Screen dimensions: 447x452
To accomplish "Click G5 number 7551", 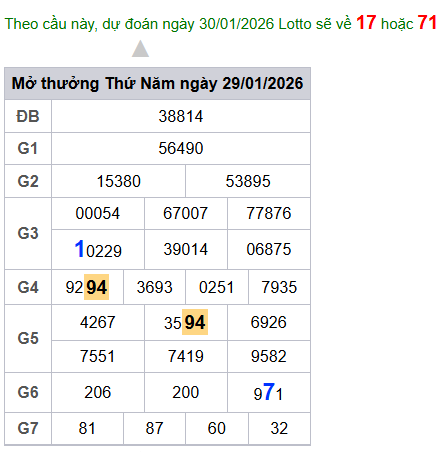I will pos(97,357).
